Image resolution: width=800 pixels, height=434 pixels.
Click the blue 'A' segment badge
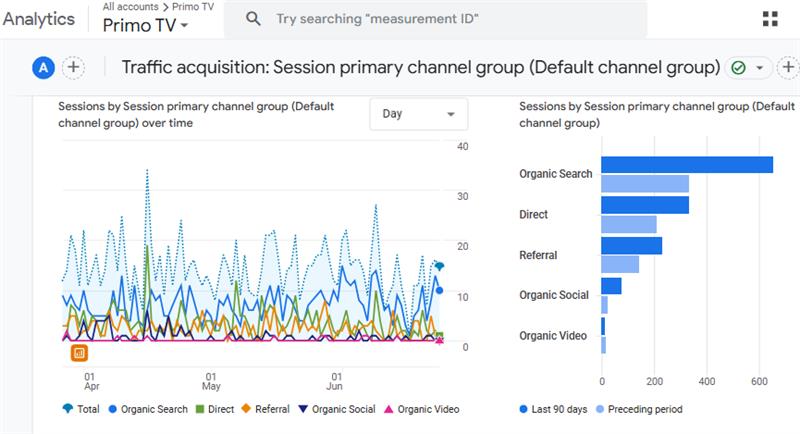tap(43, 67)
